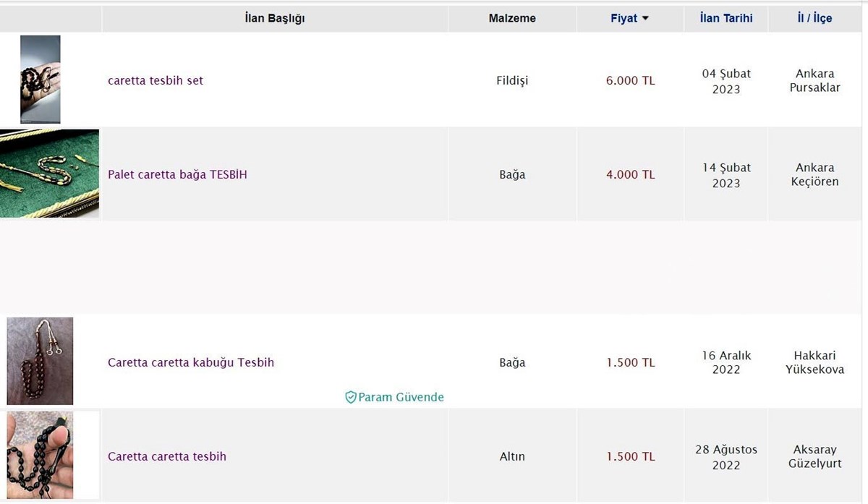Click the Fiyat sort arrow
Screen dimensions: 868x504
click(x=645, y=19)
